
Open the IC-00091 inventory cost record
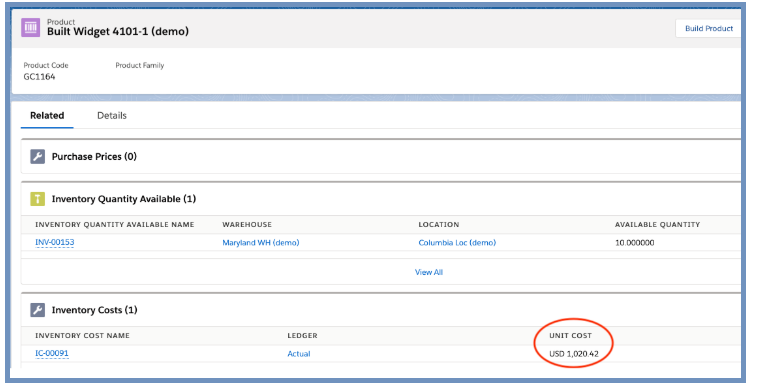coord(52,353)
